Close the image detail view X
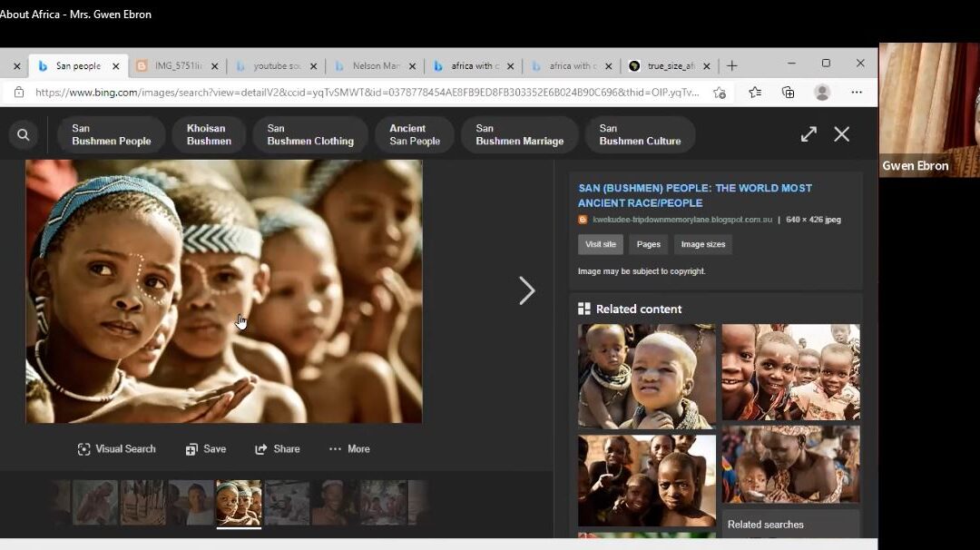 point(842,134)
